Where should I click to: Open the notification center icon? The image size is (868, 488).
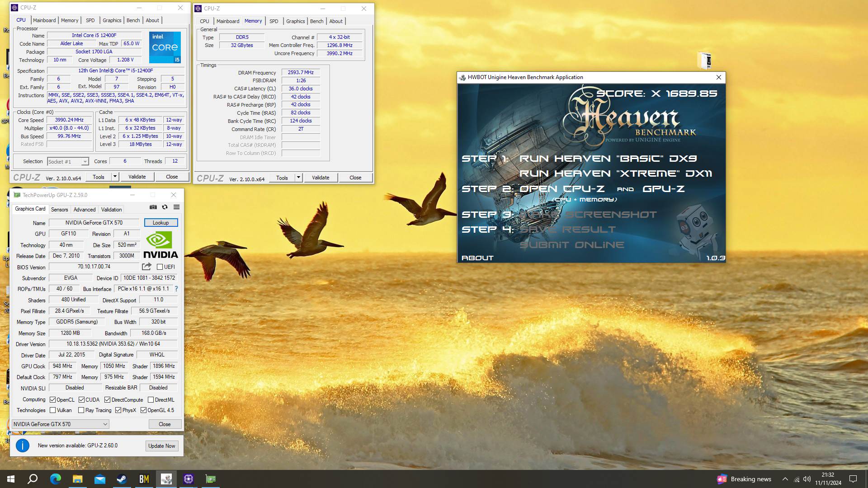click(x=853, y=479)
